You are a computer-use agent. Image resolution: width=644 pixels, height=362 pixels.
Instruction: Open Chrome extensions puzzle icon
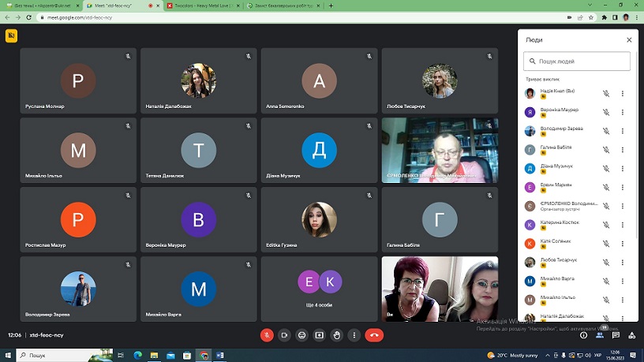(605, 17)
